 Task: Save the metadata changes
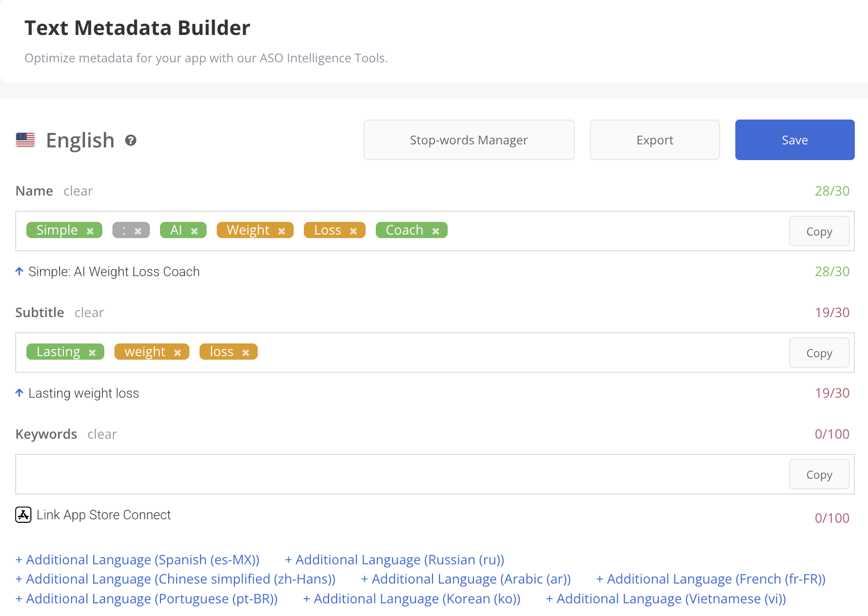click(794, 140)
